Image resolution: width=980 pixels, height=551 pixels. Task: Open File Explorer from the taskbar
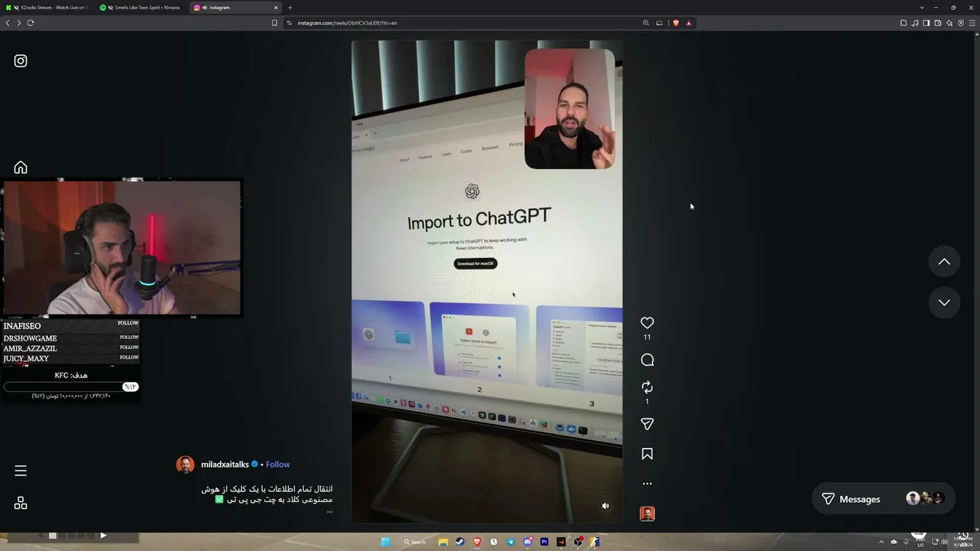coord(443,542)
